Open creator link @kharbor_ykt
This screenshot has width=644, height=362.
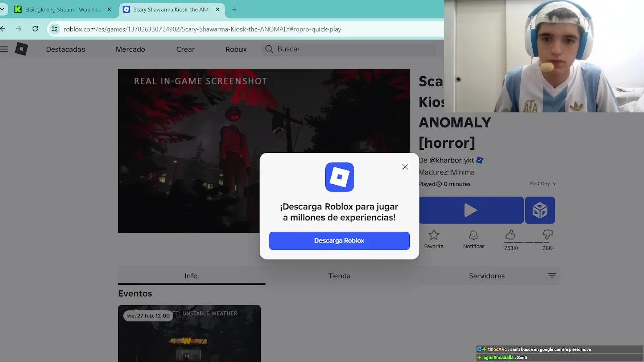tap(452, 160)
